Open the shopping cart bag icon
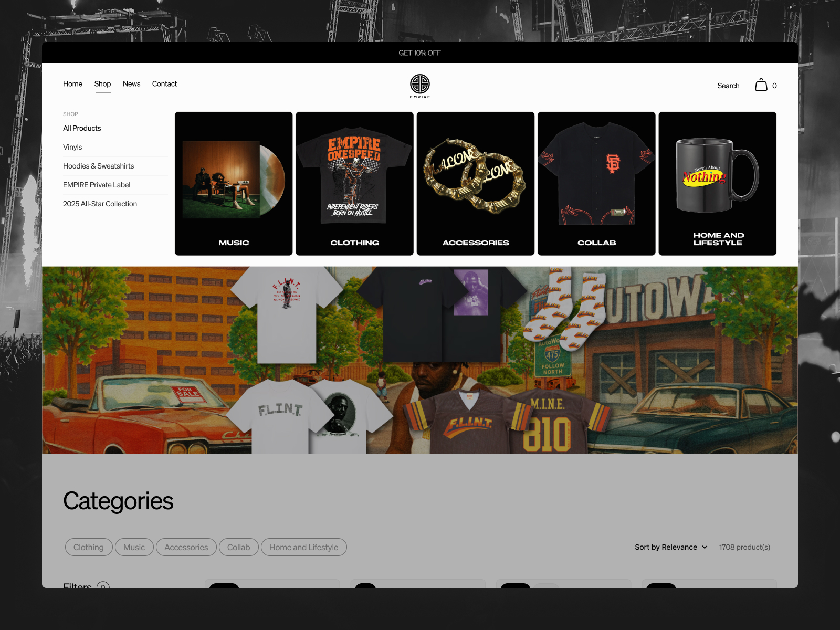 click(x=761, y=85)
